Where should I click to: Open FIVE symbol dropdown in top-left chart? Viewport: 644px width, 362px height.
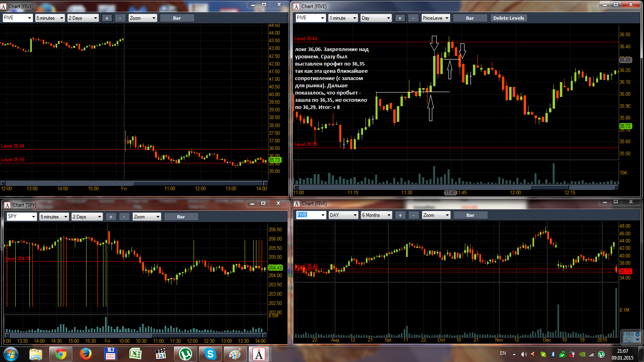[18, 18]
